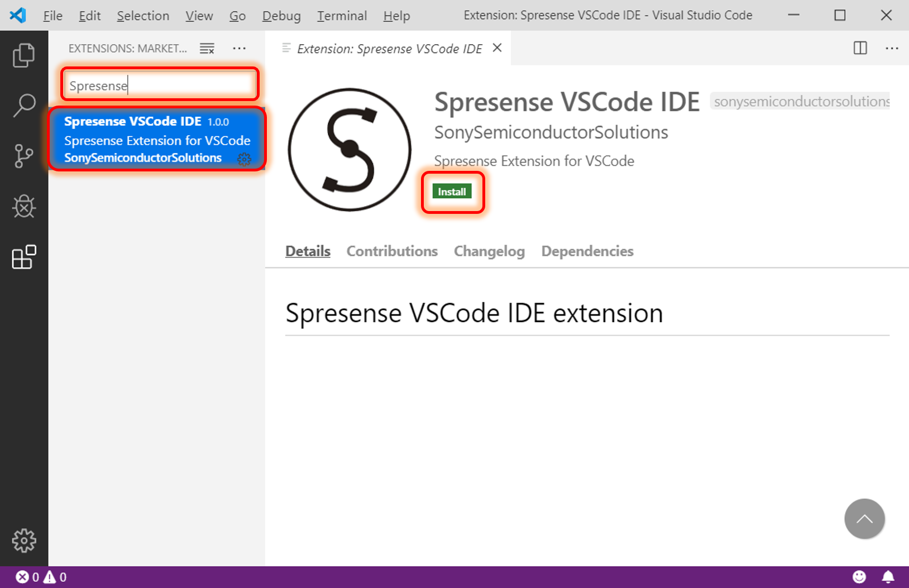This screenshot has width=909, height=588.
Task: Split the editor into two panes
Action: click(860, 49)
